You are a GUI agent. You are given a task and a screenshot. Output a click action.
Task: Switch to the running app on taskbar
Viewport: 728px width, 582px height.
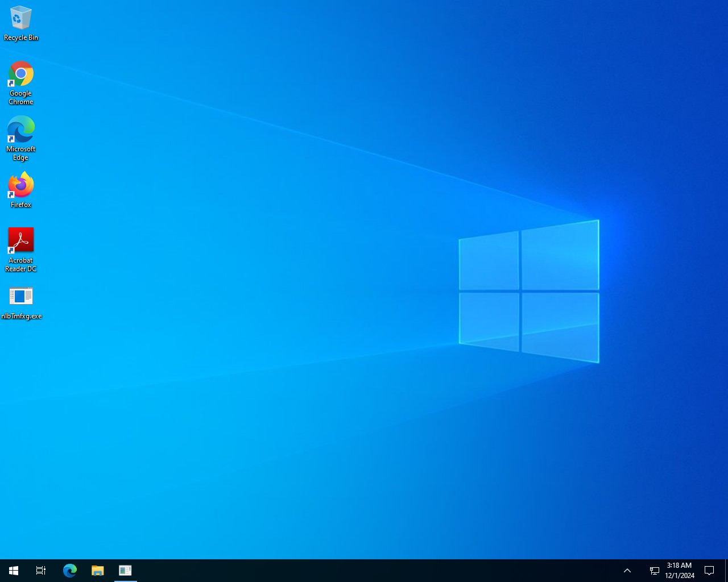(126, 571)
